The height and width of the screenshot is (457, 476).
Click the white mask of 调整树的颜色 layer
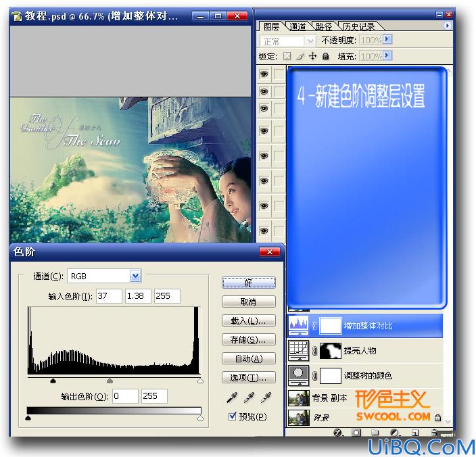click(x=331, y=376)
